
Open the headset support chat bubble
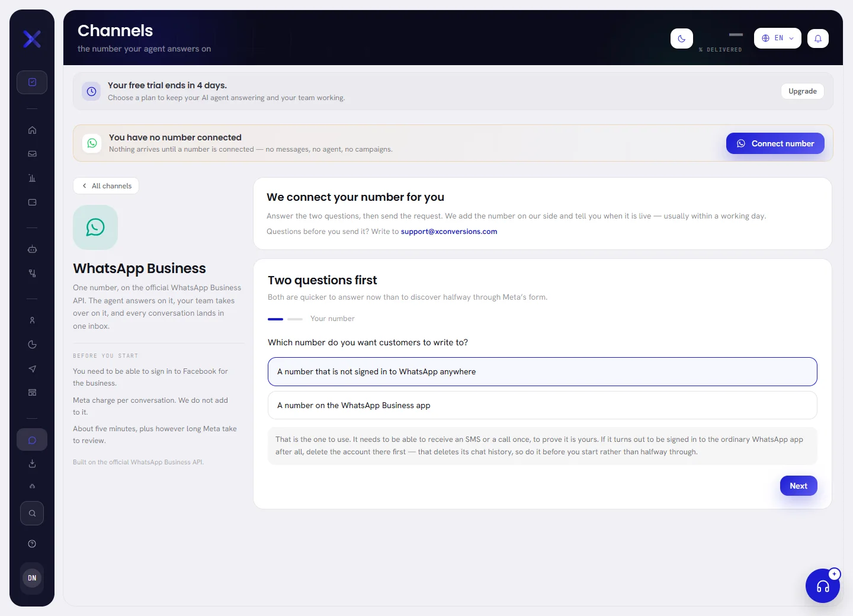823,586
